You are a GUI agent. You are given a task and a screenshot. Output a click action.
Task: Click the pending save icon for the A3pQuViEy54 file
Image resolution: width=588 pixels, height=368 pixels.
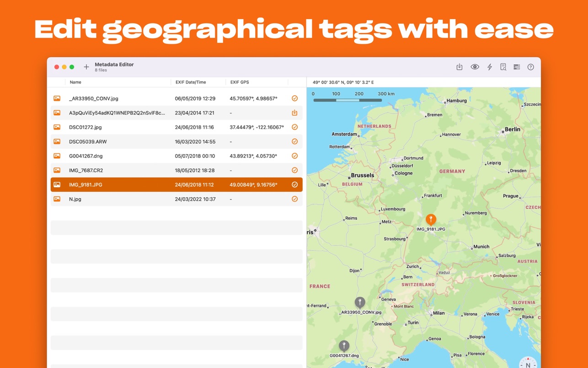(x=294, y=113)
